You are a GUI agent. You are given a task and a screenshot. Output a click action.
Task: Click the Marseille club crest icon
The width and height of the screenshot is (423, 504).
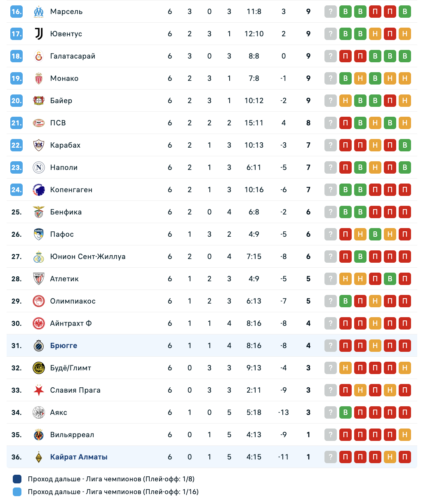coord(39,12)
